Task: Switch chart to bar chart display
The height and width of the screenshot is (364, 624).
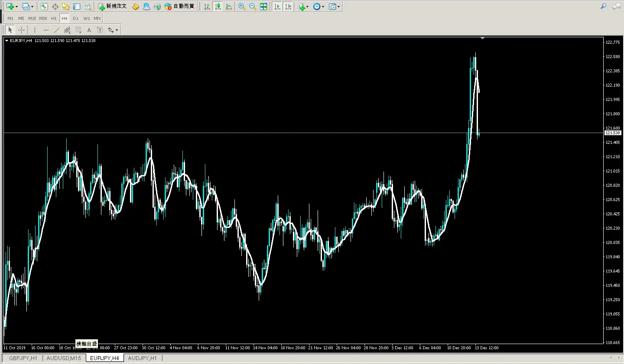Action: [207, 6]
